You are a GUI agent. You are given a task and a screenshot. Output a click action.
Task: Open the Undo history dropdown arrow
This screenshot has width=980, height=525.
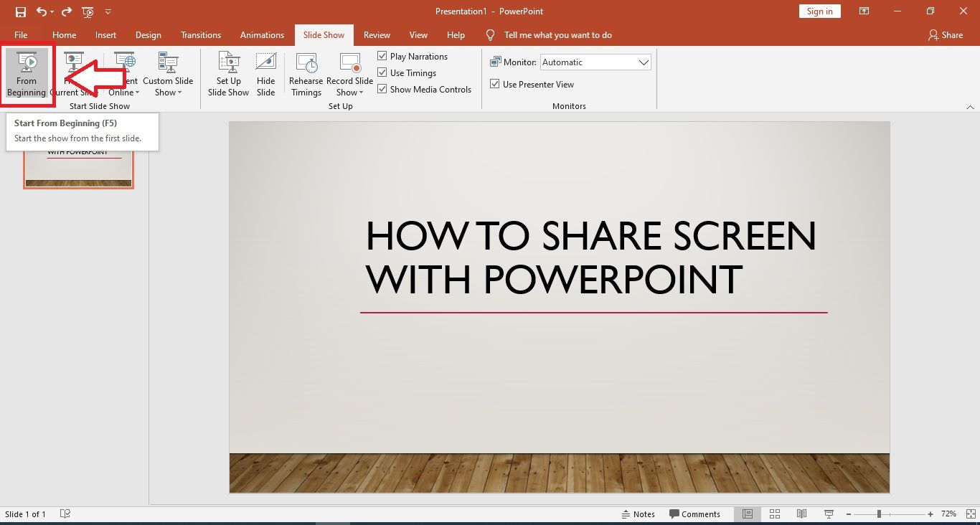(52, 12)
